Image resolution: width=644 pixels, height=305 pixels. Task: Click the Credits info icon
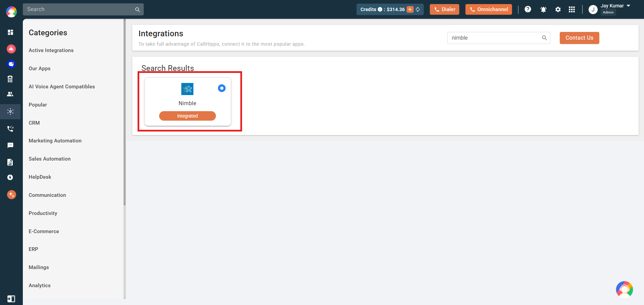(x=380, y=9)
